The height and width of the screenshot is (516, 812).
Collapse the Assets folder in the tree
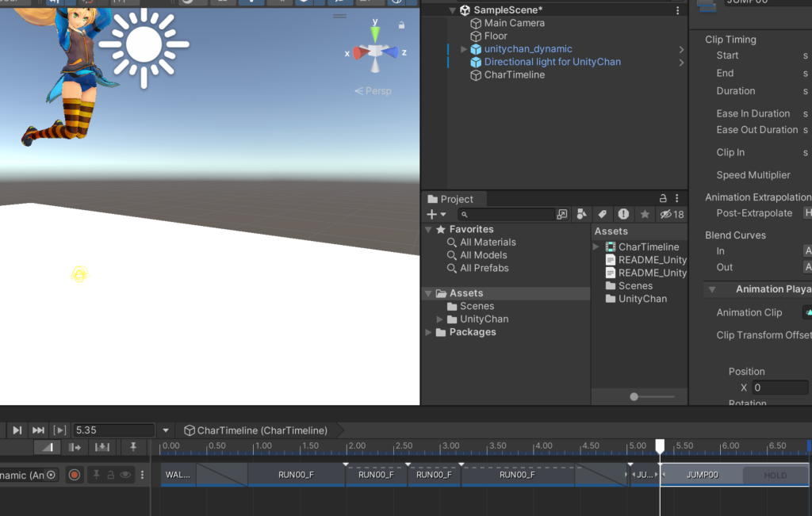428,293
